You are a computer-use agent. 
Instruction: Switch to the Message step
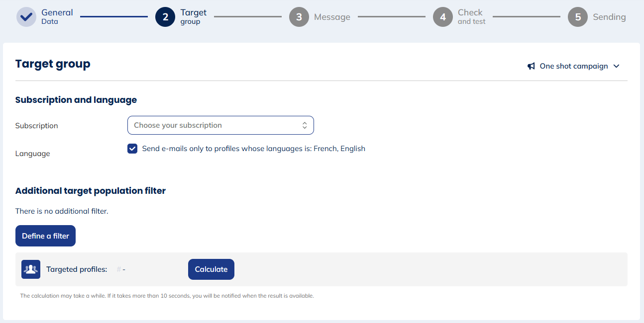coord(332,16)
